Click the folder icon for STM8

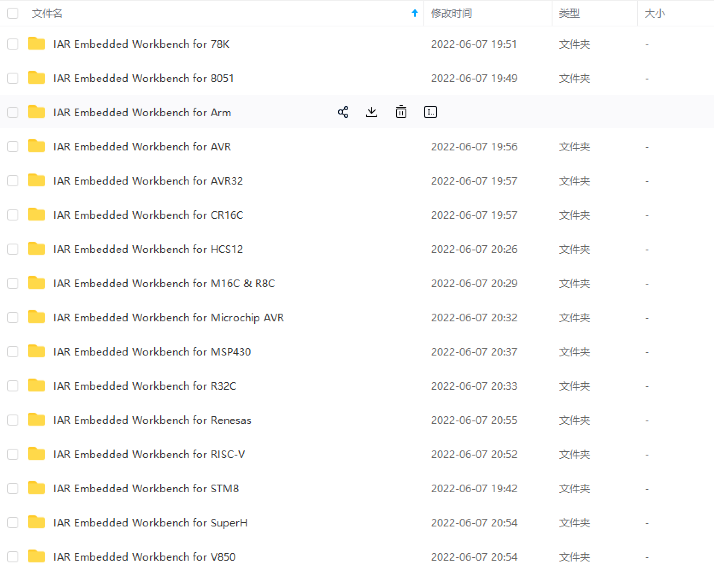coord(36,488)
